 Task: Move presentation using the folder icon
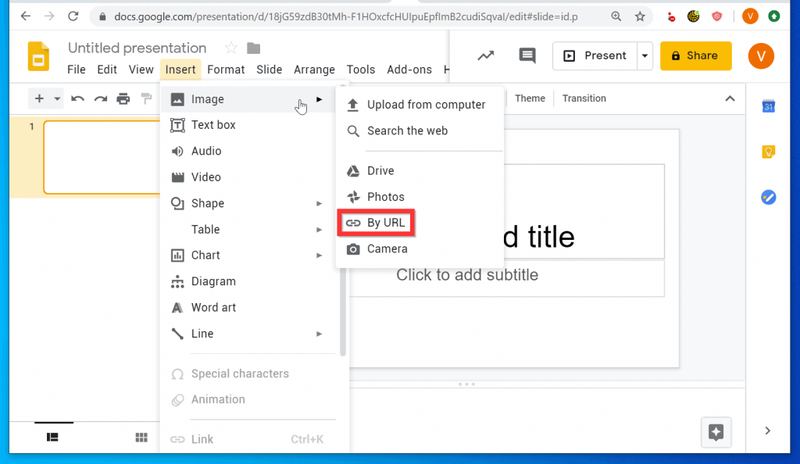point(254,48)
